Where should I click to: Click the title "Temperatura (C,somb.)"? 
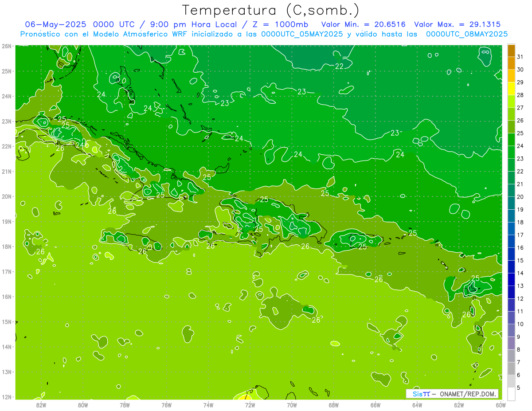270,10
